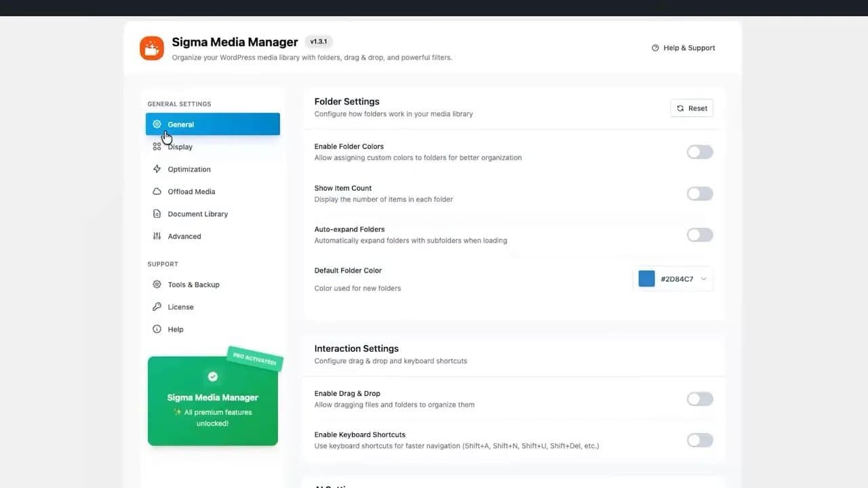
Task: Click the Offload Media cloud icon
Action: tap(157, 191)
